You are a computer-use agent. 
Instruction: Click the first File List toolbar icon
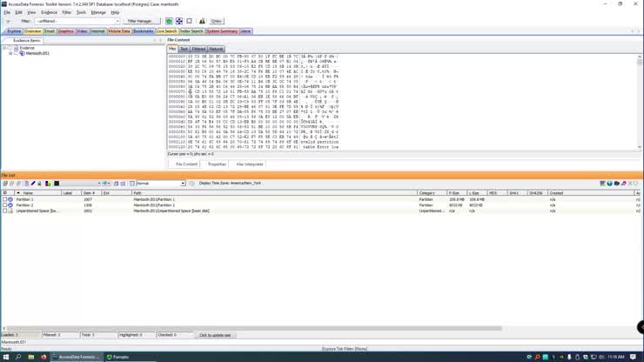[5, 184]
